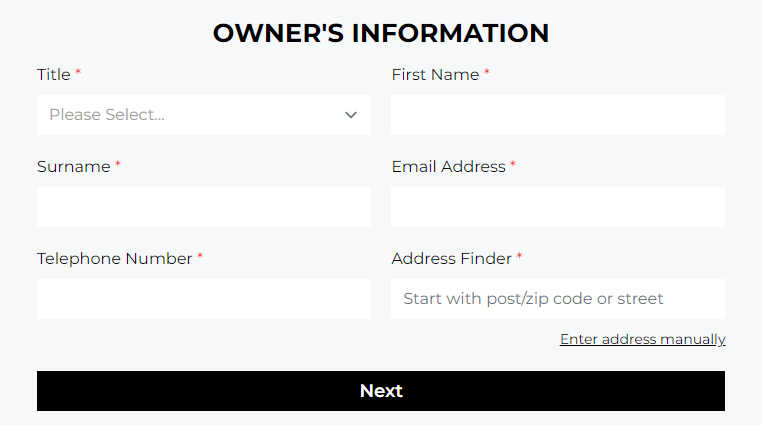Click the asterisk following Address Finder

click(x=519, y=257)
